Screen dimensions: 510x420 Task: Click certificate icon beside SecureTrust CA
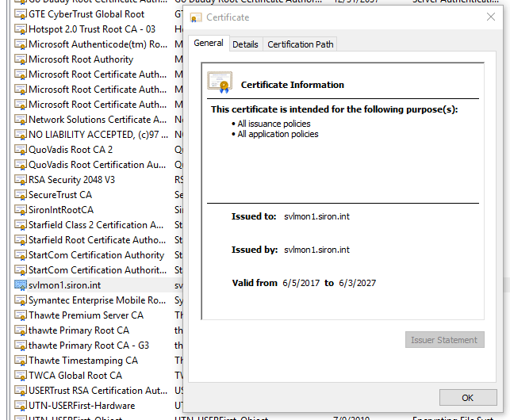(x=20, y=195)
